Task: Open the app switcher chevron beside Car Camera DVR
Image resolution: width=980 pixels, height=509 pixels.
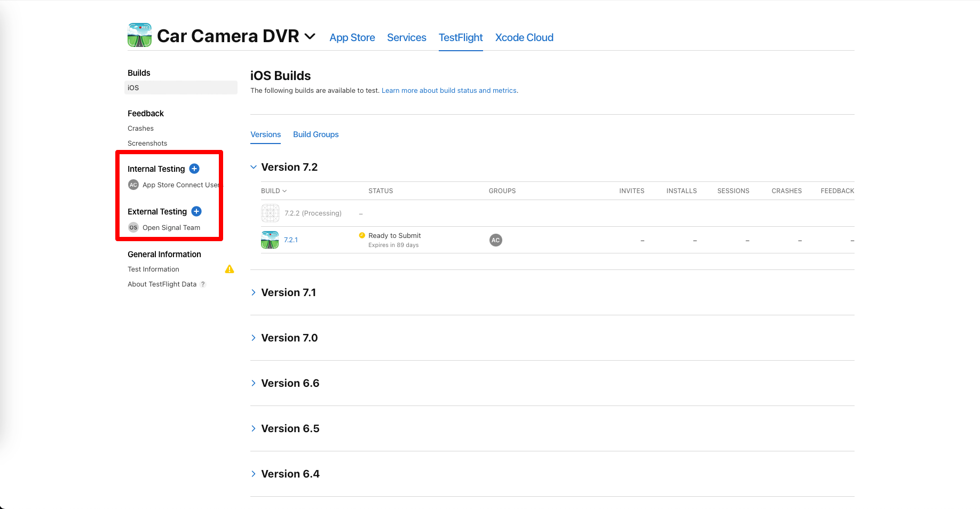Action: [310, 36]
